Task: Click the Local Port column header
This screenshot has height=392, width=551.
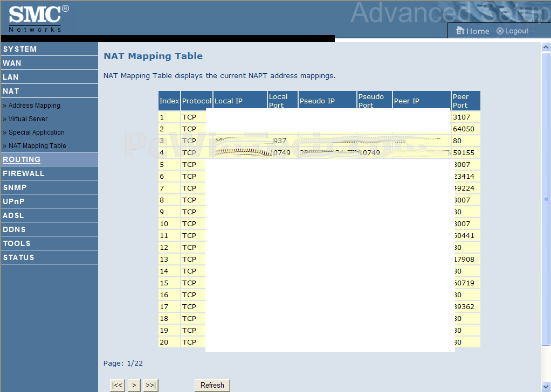Action: pyautogui.click(x=283, y=101)
